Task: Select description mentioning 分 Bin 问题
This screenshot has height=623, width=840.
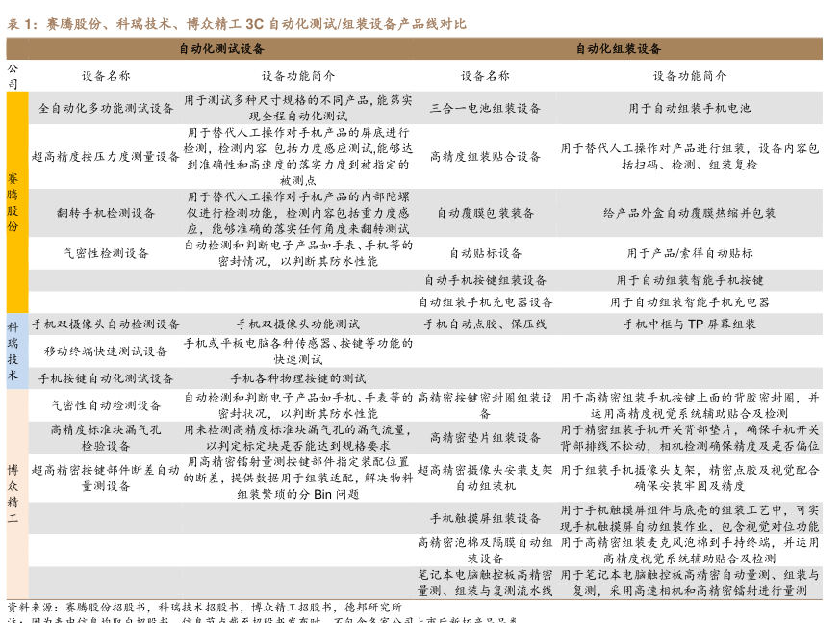Action: click(x=298, y=478)
